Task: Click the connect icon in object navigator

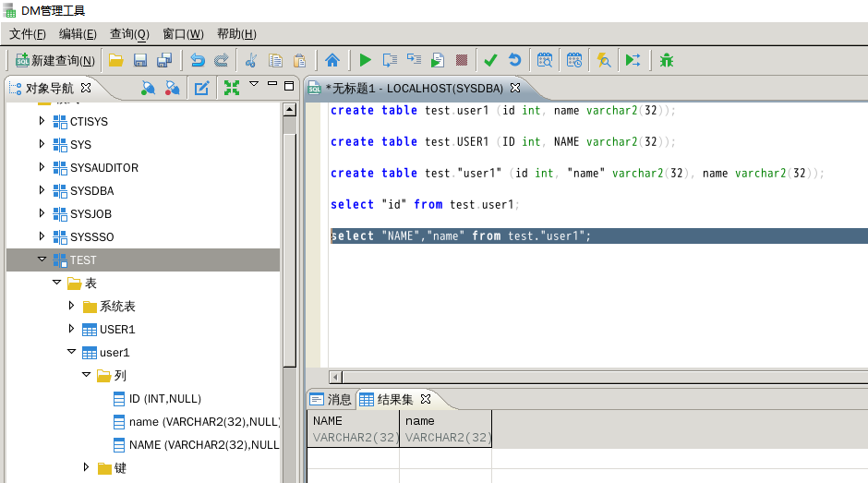Action: pos(148,88)
